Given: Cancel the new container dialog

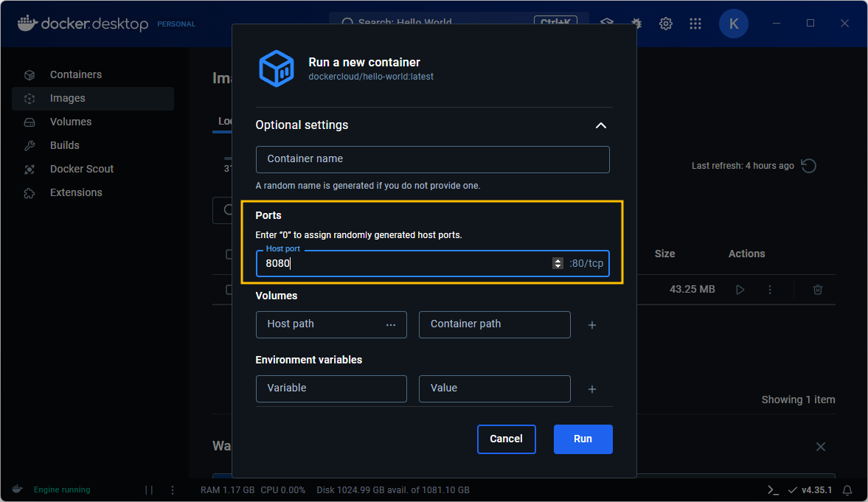Looking at the screenshot, I should tap(506, 439).
